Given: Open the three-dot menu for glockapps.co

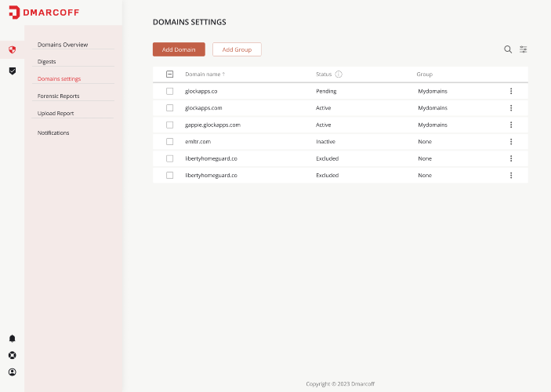Looking at the screenshot, I should pos(511,91).
